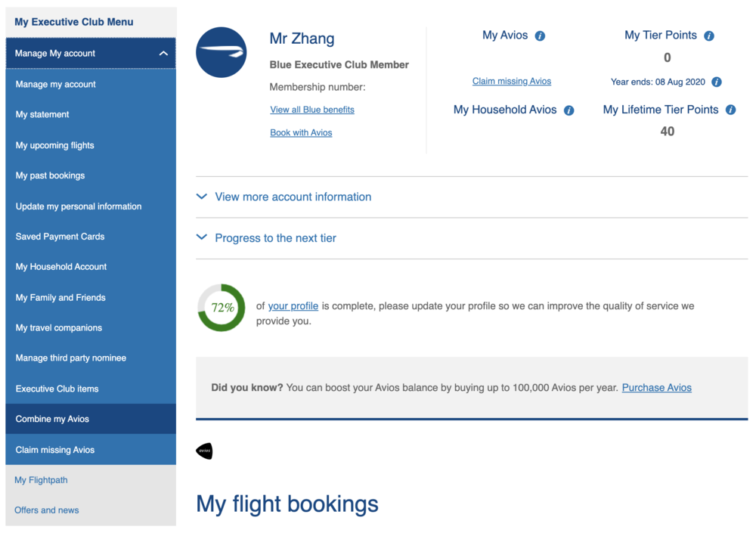Click the small black Avios badge icon

pyautogui.click(x=204, y=451)
